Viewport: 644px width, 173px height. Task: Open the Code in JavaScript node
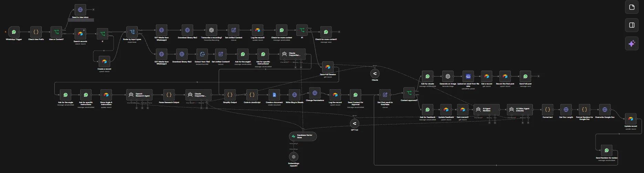click(252, 95)
